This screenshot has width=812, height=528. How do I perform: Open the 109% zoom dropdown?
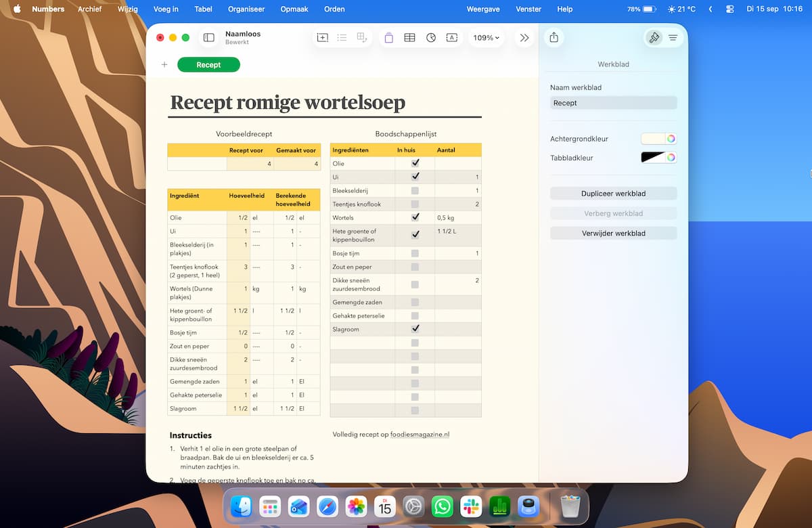click(487, 38)
